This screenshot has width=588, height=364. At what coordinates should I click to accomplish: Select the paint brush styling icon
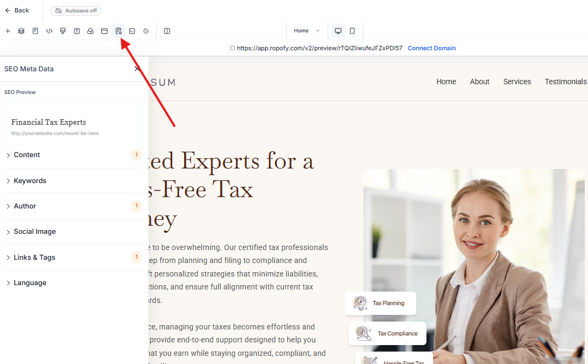click(63, 31)
